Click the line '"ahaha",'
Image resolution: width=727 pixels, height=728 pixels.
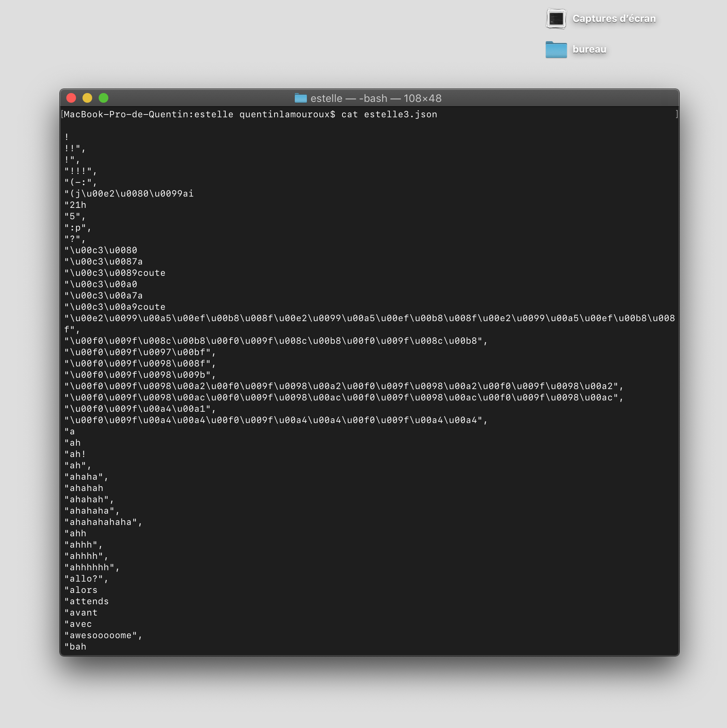pyautogui.click(x=87, y=477)
